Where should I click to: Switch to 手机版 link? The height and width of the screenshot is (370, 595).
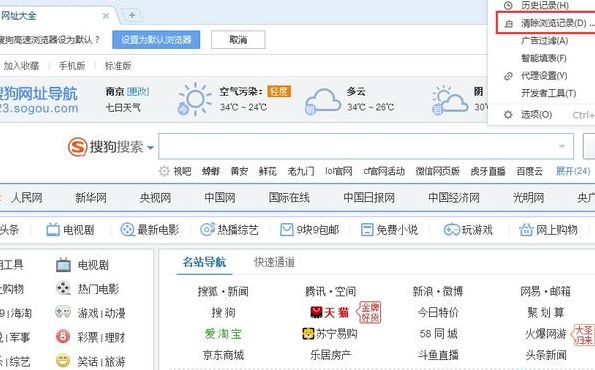click(x=72, y=66)
